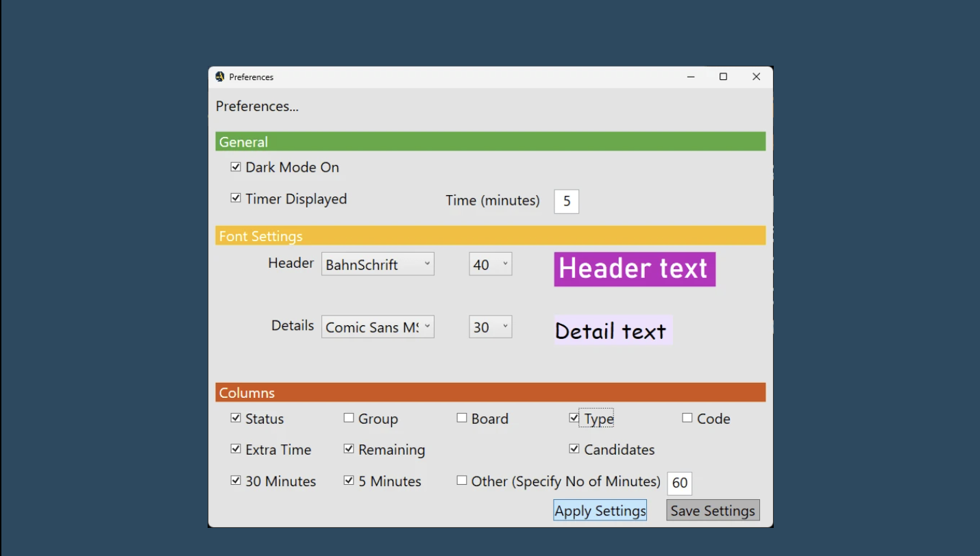Close the Preferences window

756,77
